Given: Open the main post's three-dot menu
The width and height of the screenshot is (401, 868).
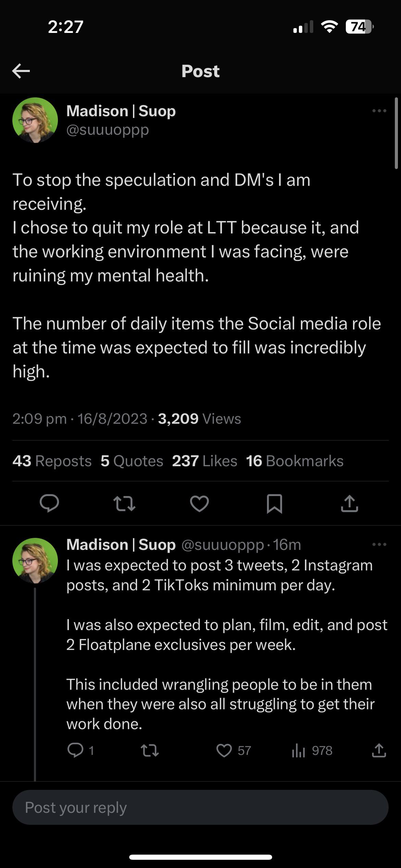Looking at the screenshot, I should coord(379,111).
